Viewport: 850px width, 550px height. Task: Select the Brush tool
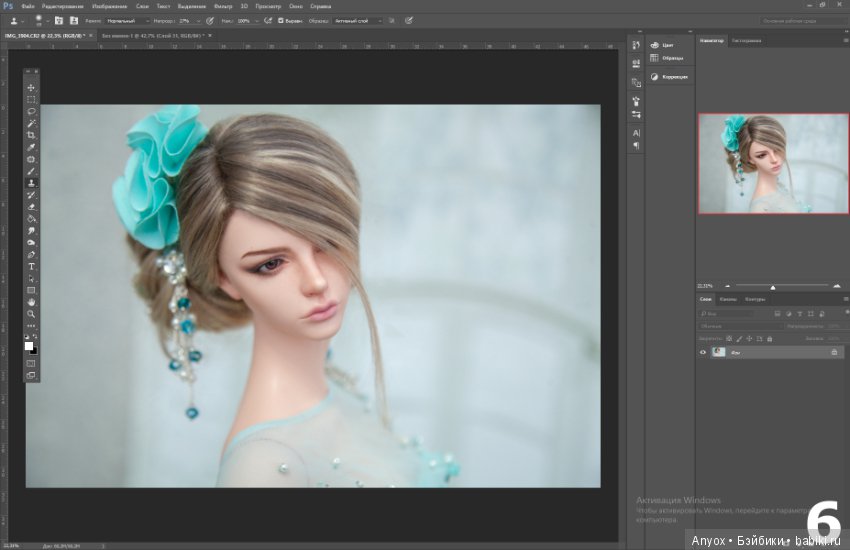(31, 171)
